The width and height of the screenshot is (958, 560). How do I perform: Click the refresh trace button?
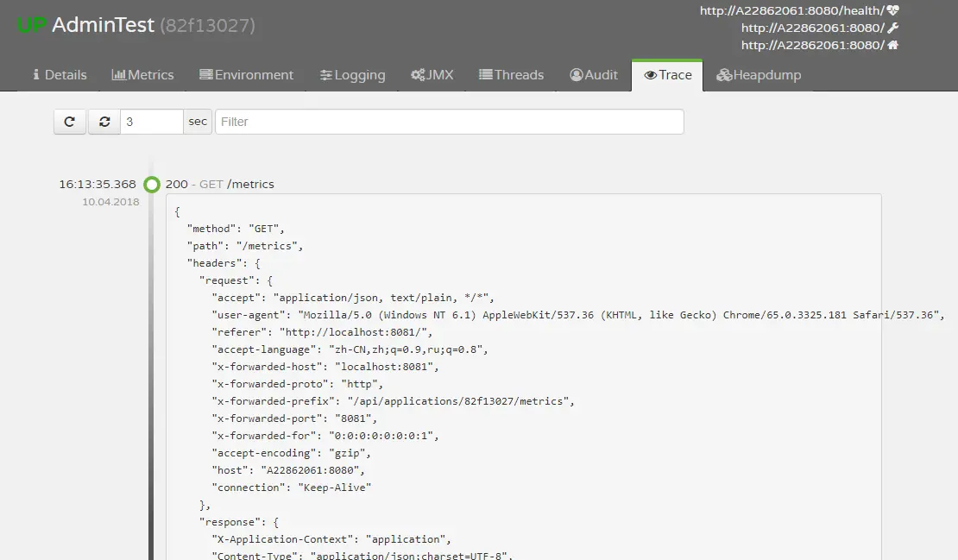tap(70, 122)
